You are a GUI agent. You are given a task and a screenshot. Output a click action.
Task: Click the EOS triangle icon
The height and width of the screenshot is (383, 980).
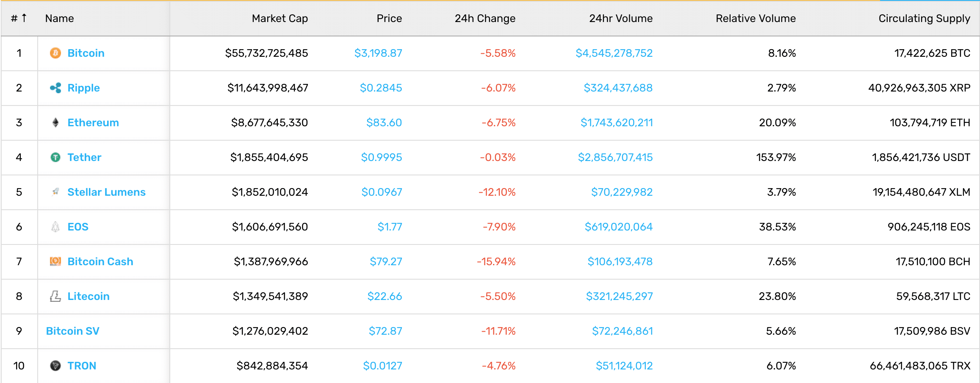coord(55,227)
